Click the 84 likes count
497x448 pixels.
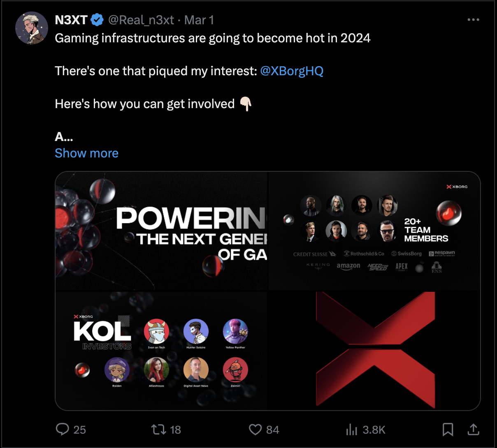click(272, 430)
